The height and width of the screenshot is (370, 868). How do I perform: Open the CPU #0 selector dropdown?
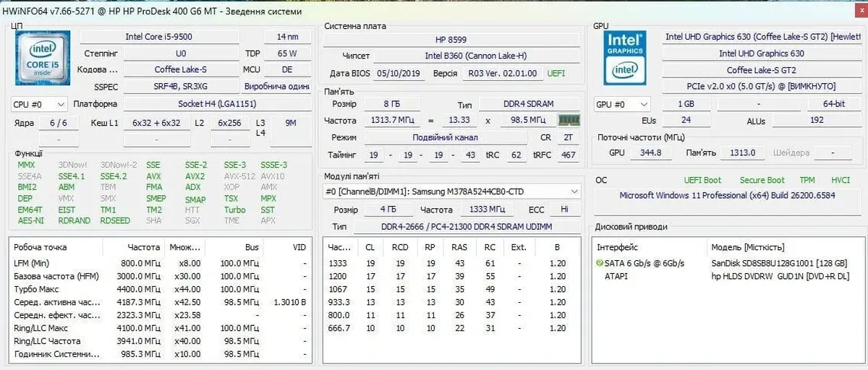point(39,104)
